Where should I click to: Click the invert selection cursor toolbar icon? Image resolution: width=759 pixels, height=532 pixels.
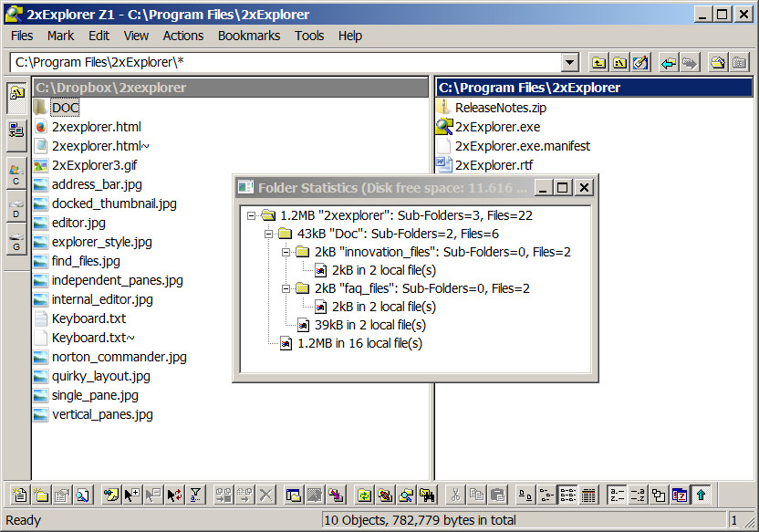(174, 495)
